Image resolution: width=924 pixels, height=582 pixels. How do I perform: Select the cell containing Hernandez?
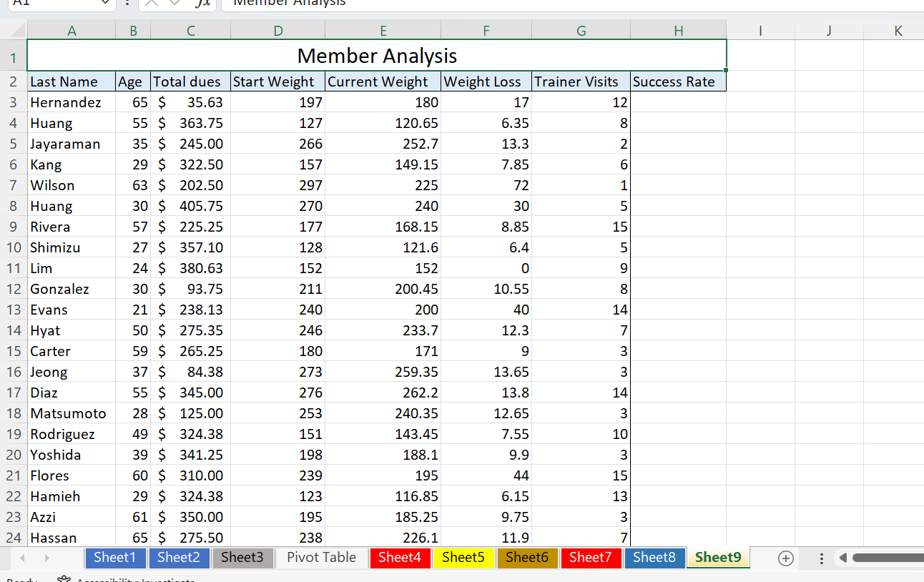(72, 102)
